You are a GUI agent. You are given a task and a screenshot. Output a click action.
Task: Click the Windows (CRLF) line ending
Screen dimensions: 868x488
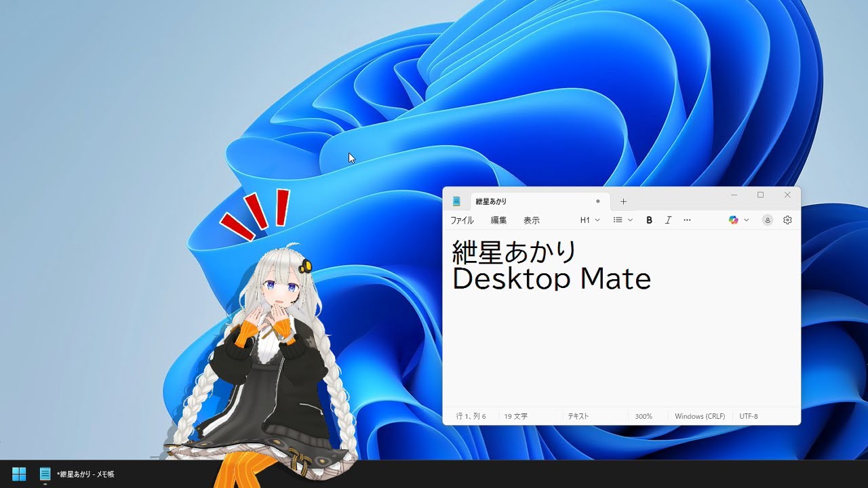700,416
